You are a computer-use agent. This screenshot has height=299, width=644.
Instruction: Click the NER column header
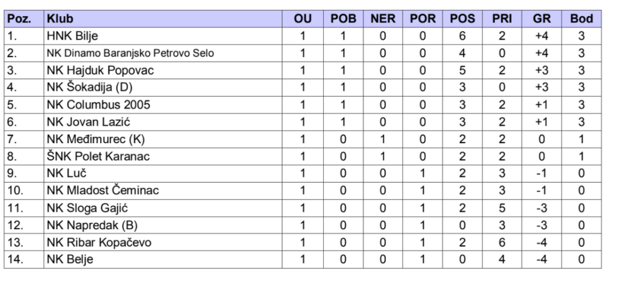(382, 19)
